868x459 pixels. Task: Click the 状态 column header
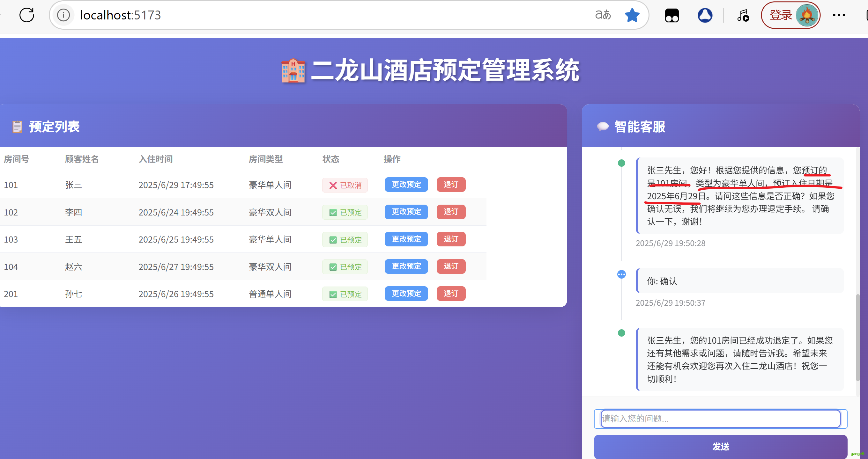331,159
